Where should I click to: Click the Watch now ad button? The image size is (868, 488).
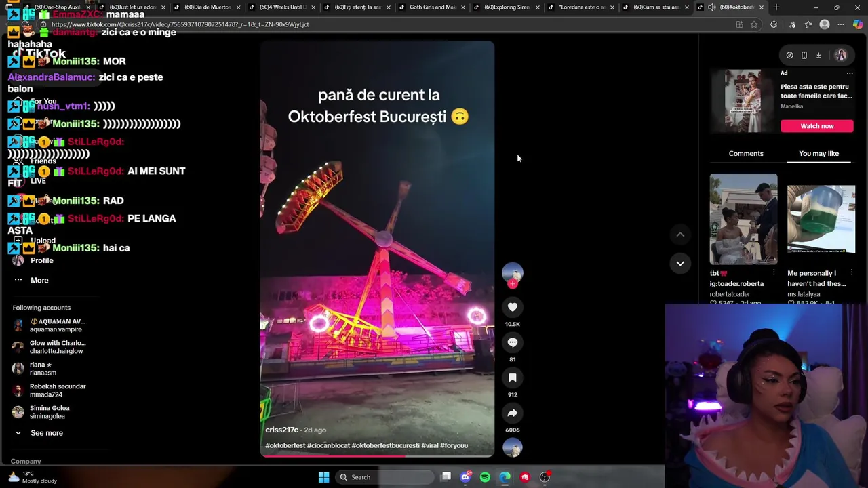(816, 126)
